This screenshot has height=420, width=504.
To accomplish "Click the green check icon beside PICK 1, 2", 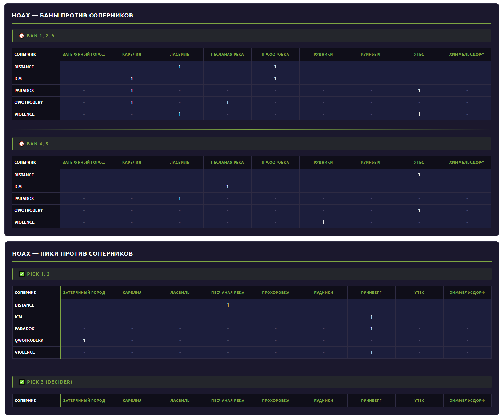I will point(22,274).
